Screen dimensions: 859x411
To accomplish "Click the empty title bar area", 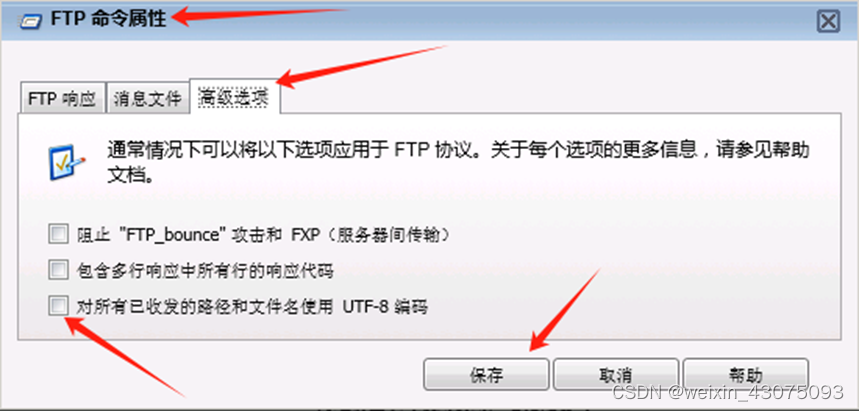I will pyautogui.click(x=548, y=21).
